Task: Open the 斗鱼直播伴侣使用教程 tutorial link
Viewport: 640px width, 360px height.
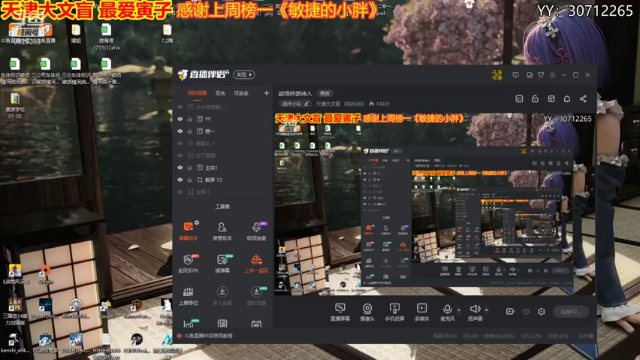Action: (209, 336)
